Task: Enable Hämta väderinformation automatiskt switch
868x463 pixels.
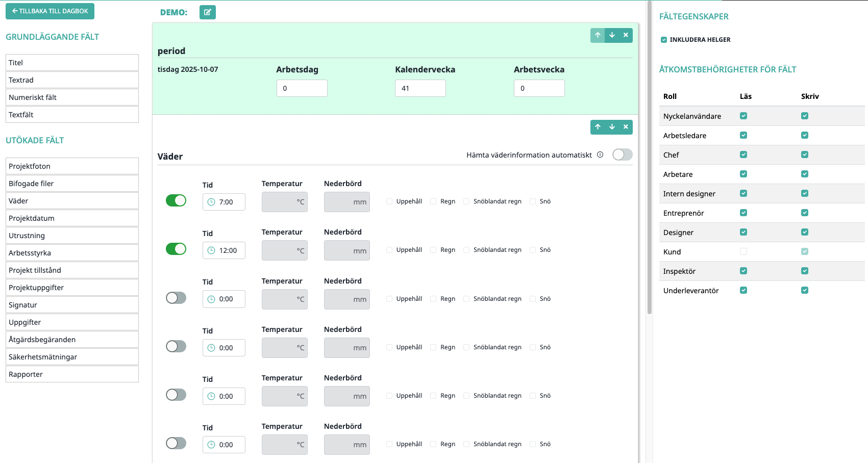Action: pos(622,155)
